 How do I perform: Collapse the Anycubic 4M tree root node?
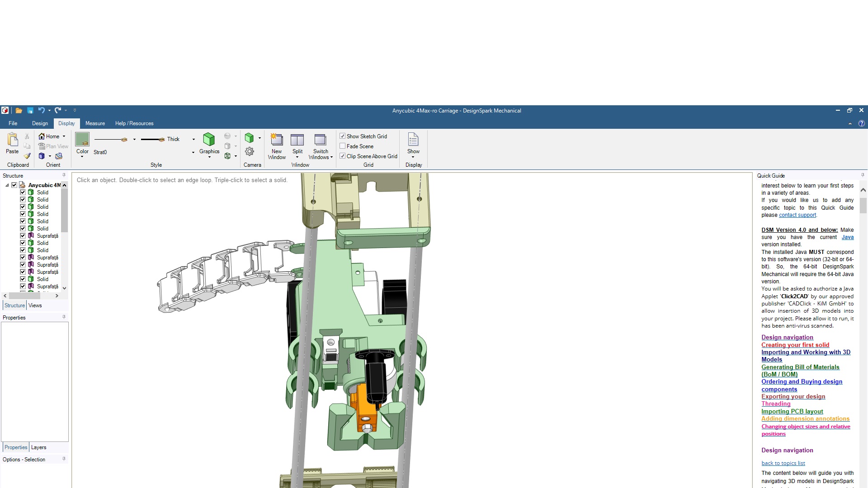(x=7, y=185)
